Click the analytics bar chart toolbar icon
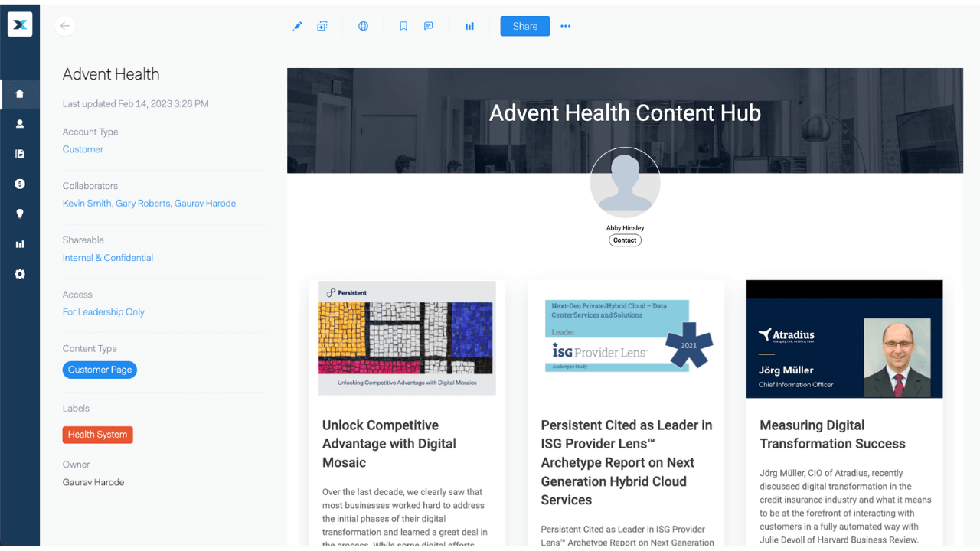 469,26
